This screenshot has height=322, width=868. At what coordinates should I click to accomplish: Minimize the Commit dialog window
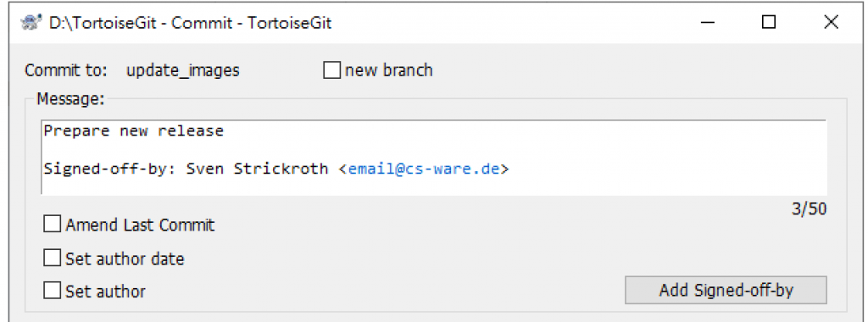click(707, 23)
